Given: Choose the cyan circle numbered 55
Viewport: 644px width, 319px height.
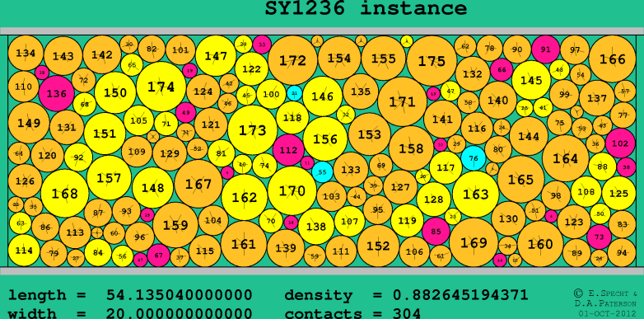Looking at the screenshot, I should click(x=322, y=171).
